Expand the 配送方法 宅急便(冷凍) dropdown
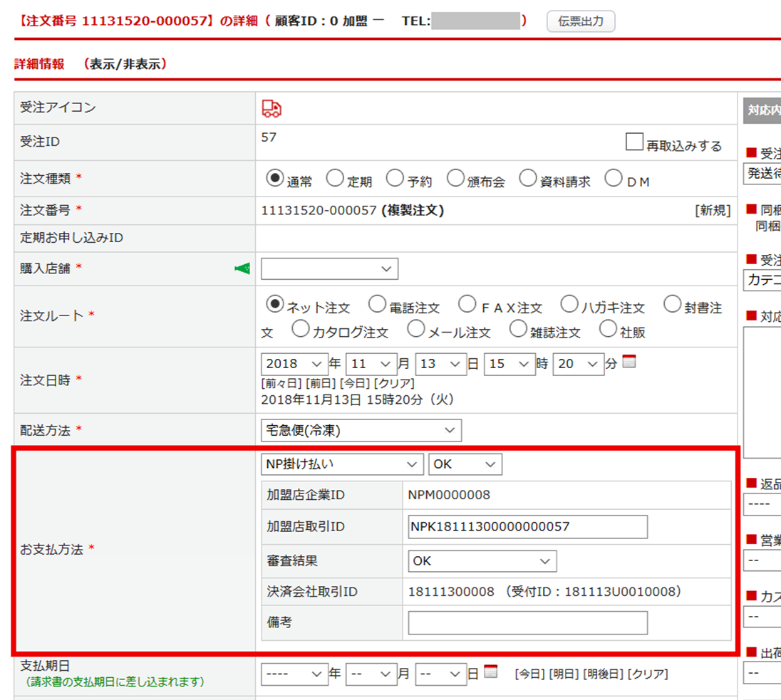 (x=361, y=430)
